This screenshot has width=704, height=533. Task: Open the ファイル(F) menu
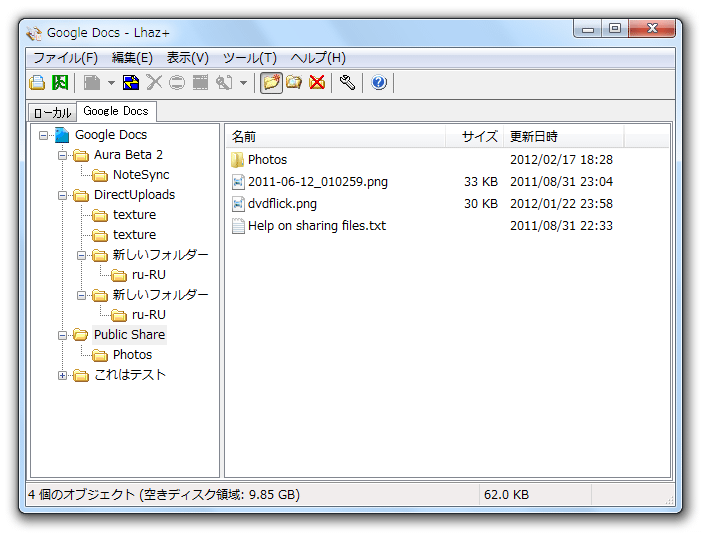[66, 58]
